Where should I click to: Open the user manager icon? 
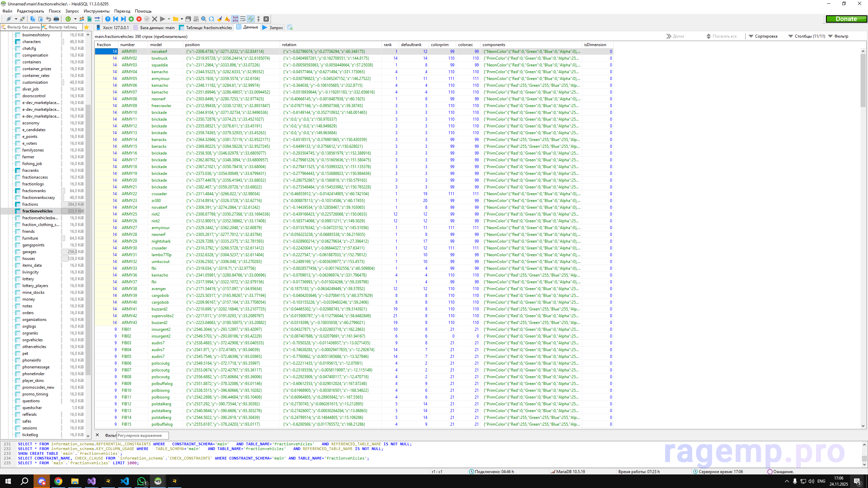82,19
